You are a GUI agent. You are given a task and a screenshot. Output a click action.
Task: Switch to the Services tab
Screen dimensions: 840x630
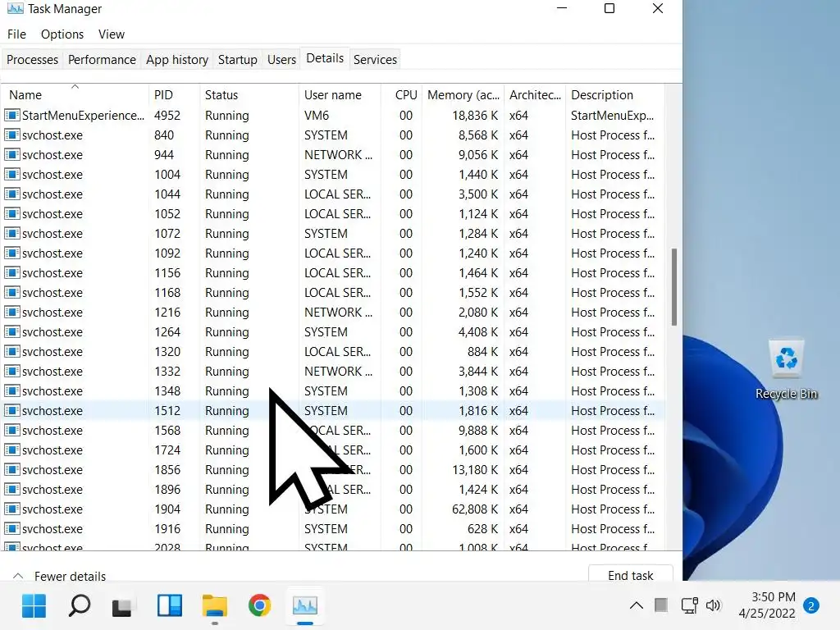pos(375,59)
